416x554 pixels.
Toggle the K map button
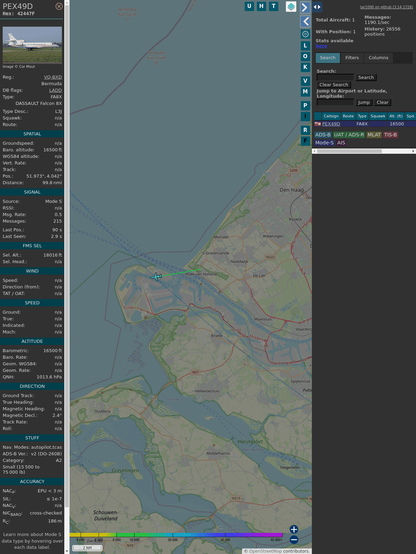(x=305, y=67)
